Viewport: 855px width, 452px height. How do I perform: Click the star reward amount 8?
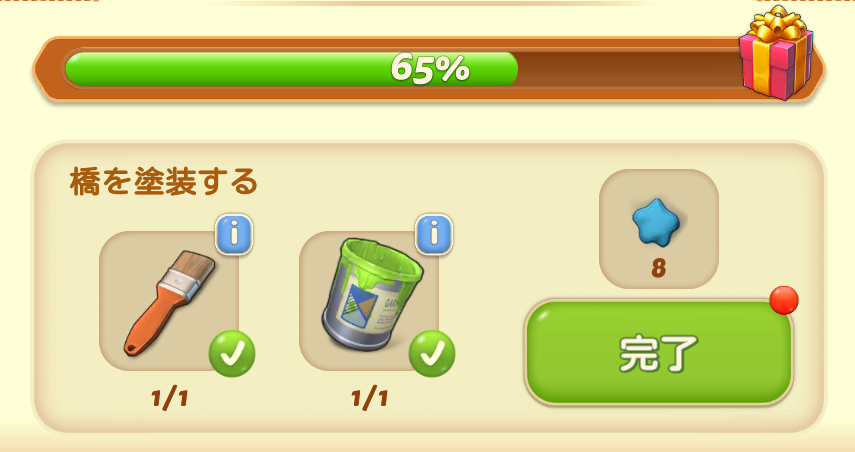coord(659,268)
